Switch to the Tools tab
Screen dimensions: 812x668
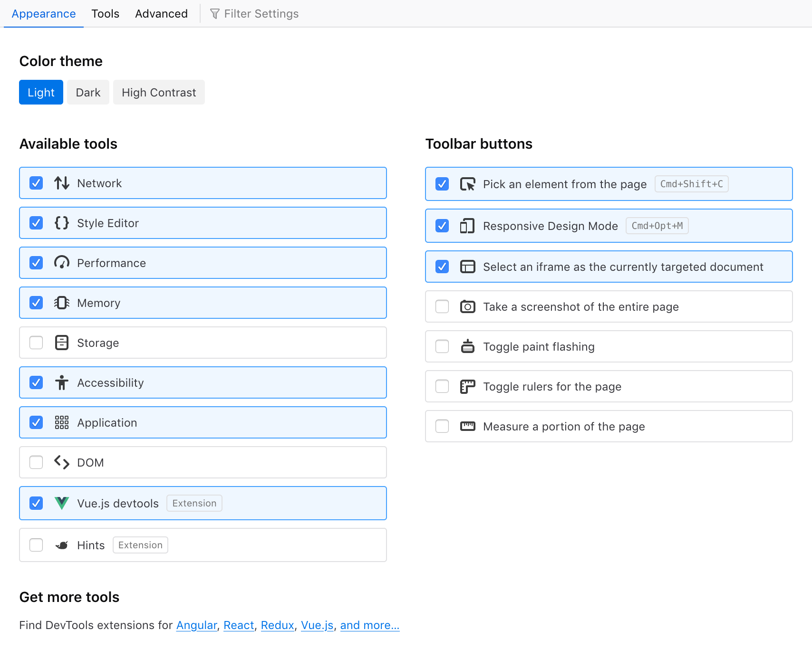click(x=105, y=14)
